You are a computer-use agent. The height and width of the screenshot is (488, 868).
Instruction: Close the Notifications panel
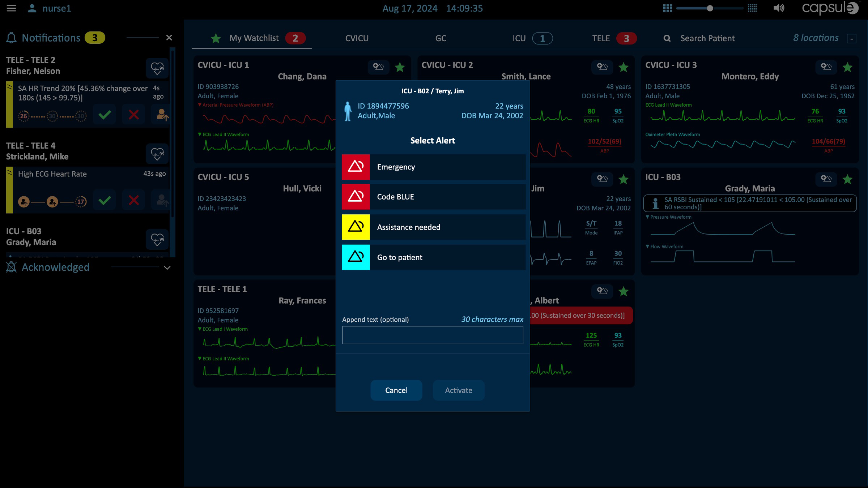coord(169,38)
